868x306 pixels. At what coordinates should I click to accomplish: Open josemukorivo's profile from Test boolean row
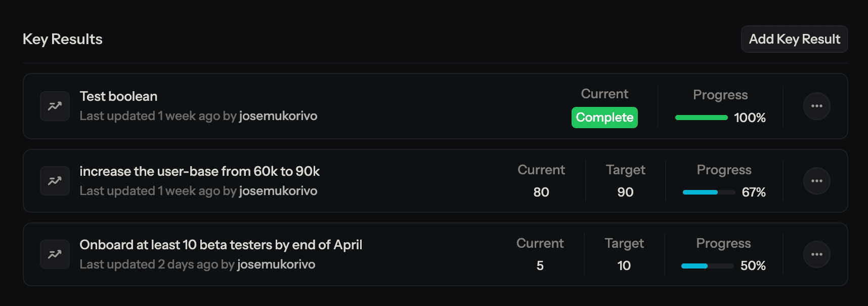(278, 116)
